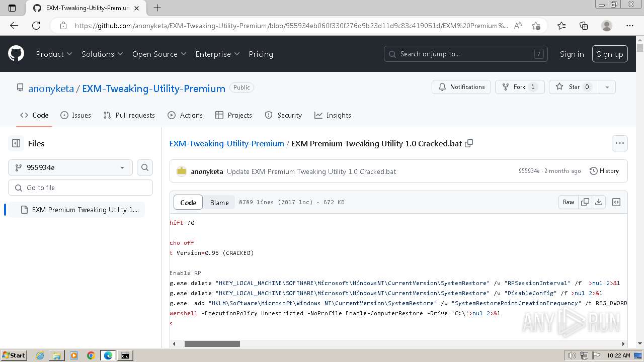Expand the Product navigation menu
The height and width of the screenshot is (362, 644).
[x=54, y=54]
